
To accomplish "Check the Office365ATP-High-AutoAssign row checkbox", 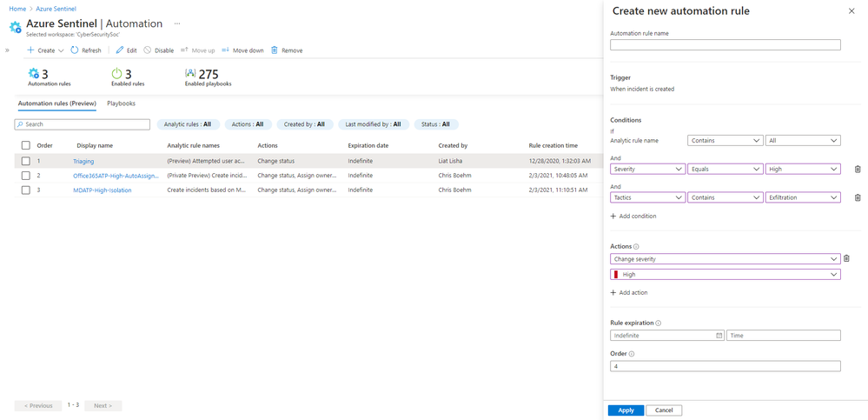I will point(25,175).
